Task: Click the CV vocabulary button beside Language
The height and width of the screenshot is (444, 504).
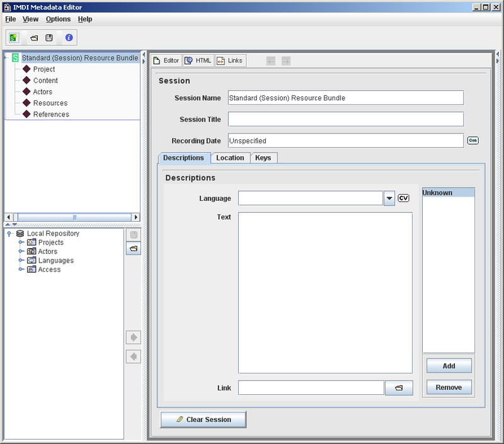Action: [x=403, y=198]
